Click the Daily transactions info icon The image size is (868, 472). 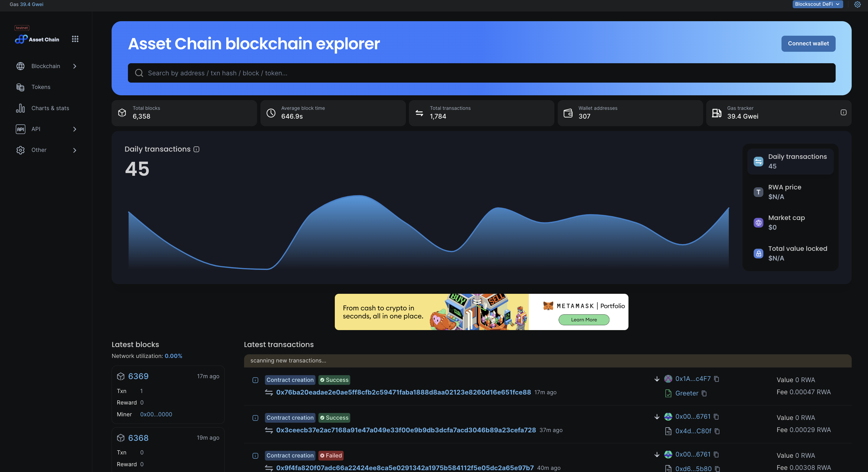197,149
